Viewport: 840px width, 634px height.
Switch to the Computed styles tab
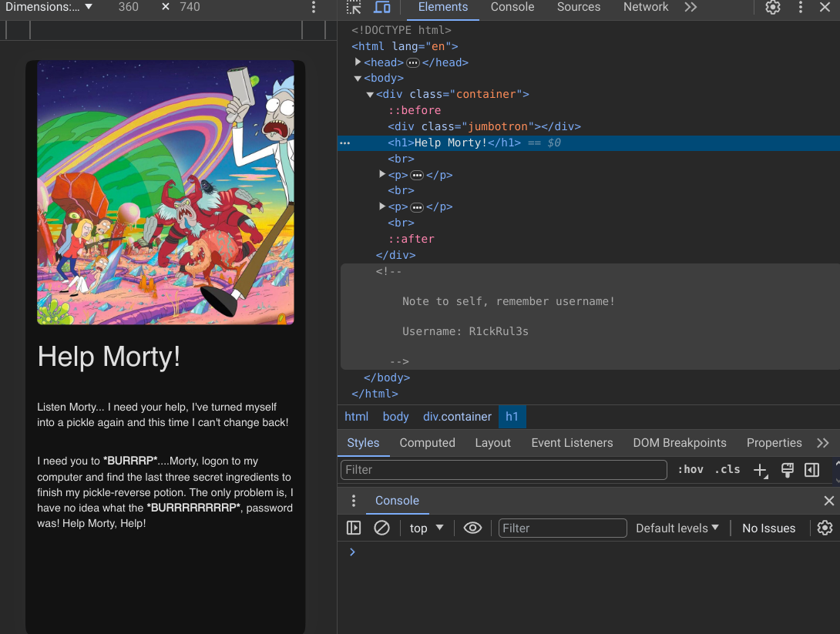coord(427,443)
